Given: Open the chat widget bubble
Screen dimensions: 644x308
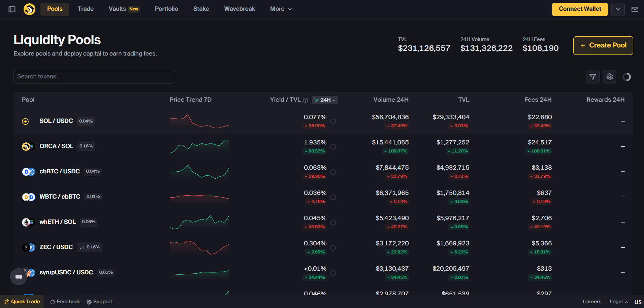Looking at the screenshot, I should pyautogui.click(x=19, y=277).
